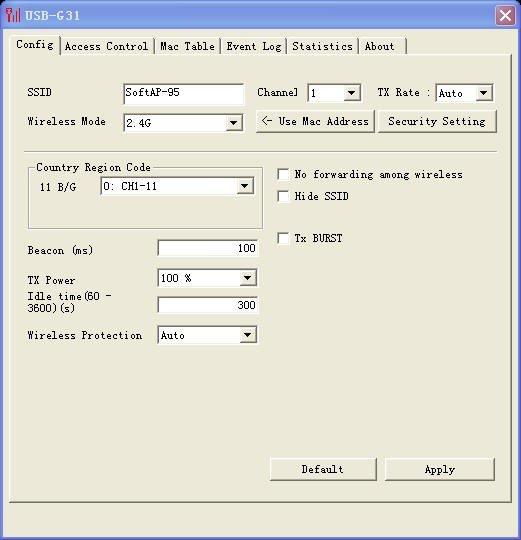Select the About tab
The height and width of the screenshot is (540, 521).
tap(381, 46)
